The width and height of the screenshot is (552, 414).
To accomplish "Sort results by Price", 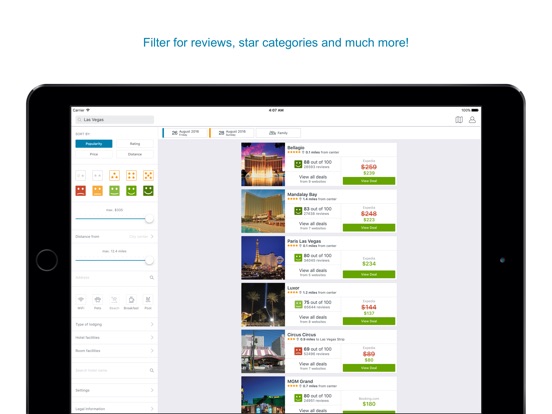I will coord(94,154).
